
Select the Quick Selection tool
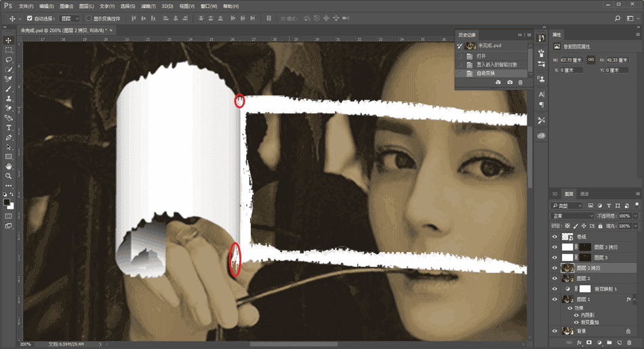coord(9,69)
